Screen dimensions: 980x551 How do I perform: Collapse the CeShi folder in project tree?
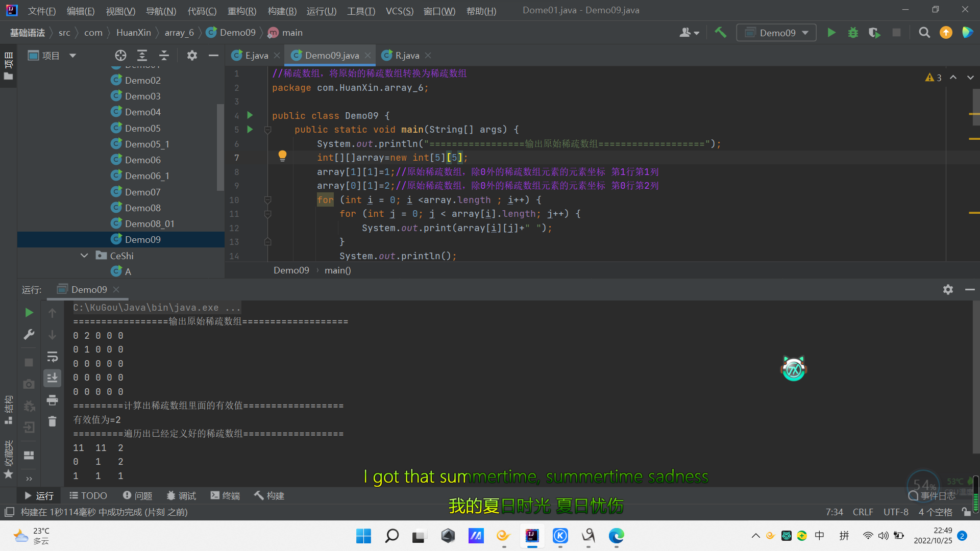tap(84, 256)
